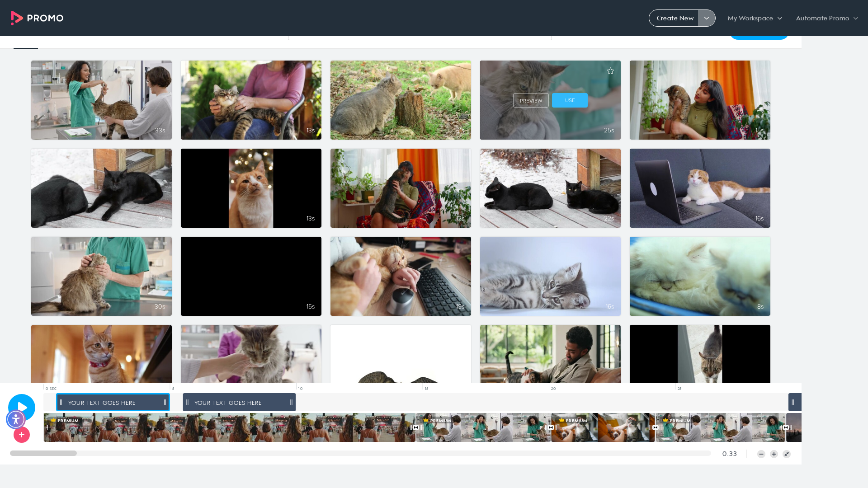Zoom out the timeline with minus icon
Screen dimensions: 868x488
(761, 454)
